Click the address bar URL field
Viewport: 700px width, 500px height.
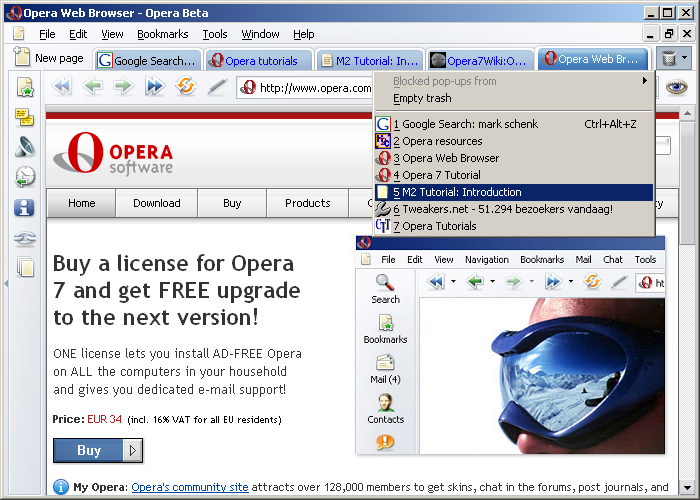coord(310,88)
